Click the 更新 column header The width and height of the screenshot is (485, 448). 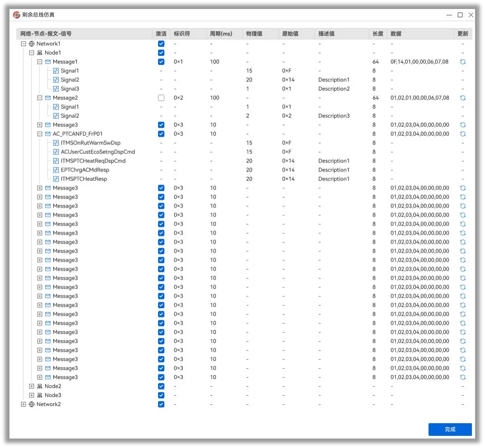pyautogui.click(x=463, y=34)
